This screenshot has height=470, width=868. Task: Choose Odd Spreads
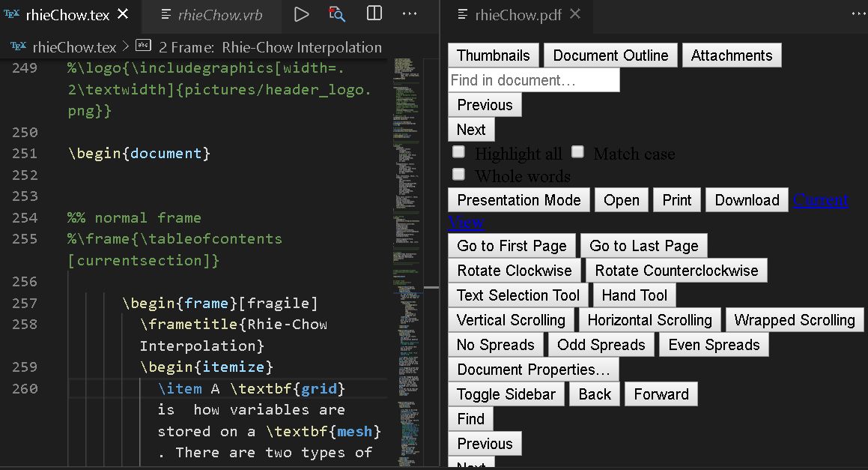point(601,345)
